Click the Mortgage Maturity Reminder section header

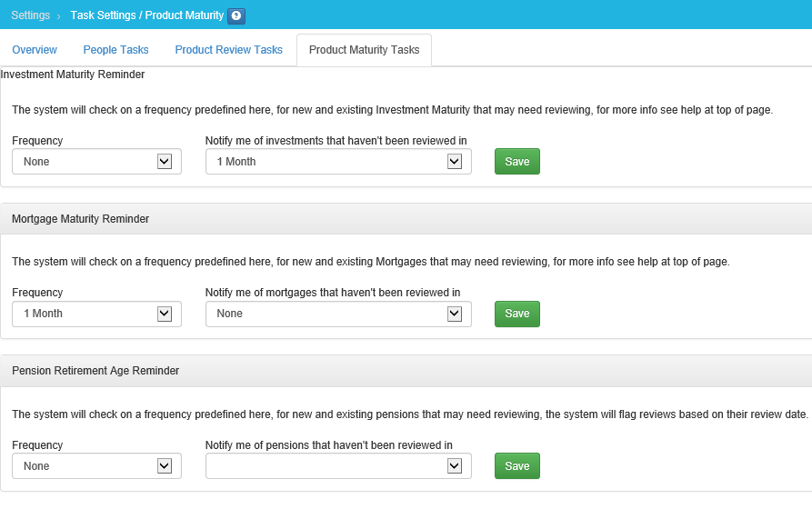pos(81,219)
